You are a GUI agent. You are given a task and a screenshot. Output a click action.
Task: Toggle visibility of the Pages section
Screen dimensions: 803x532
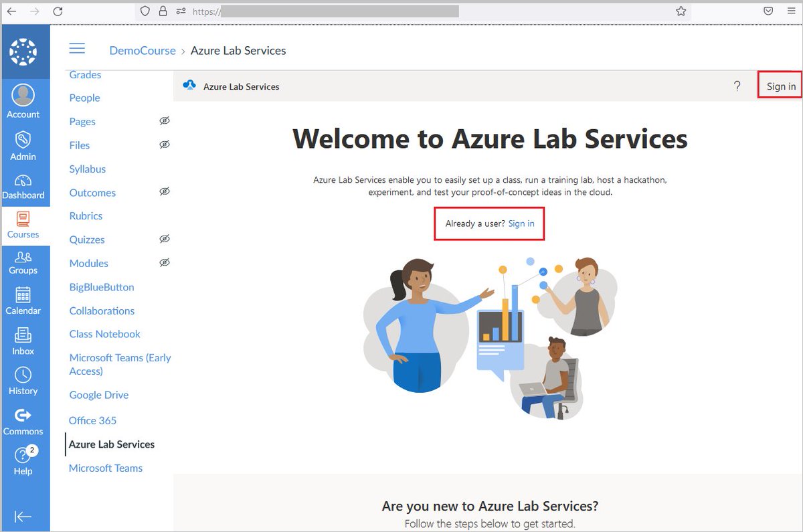pos(165,120)
